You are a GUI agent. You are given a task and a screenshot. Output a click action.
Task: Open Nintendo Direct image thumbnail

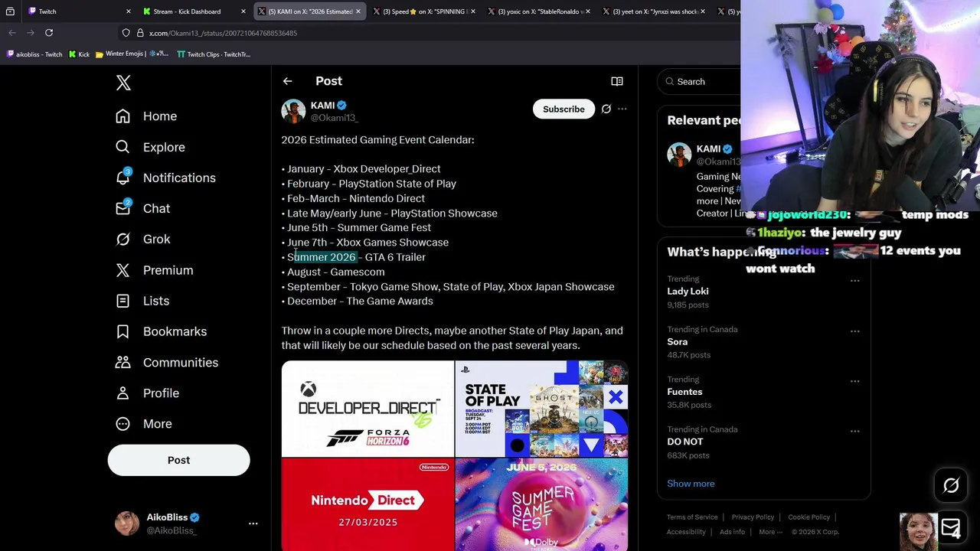[x=367, y=505]
